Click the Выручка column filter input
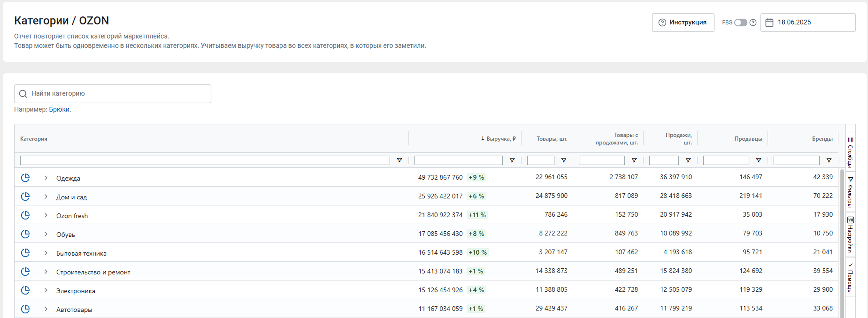 pyautogui.click(x=458, y=160)
